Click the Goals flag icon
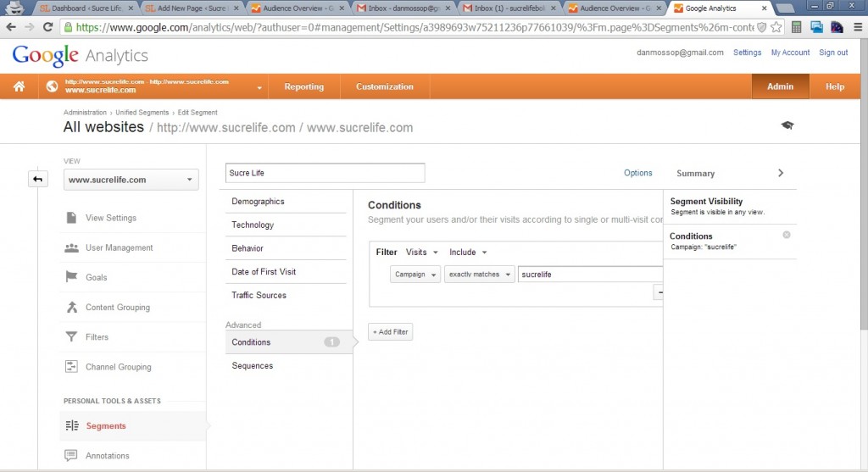 71,276
